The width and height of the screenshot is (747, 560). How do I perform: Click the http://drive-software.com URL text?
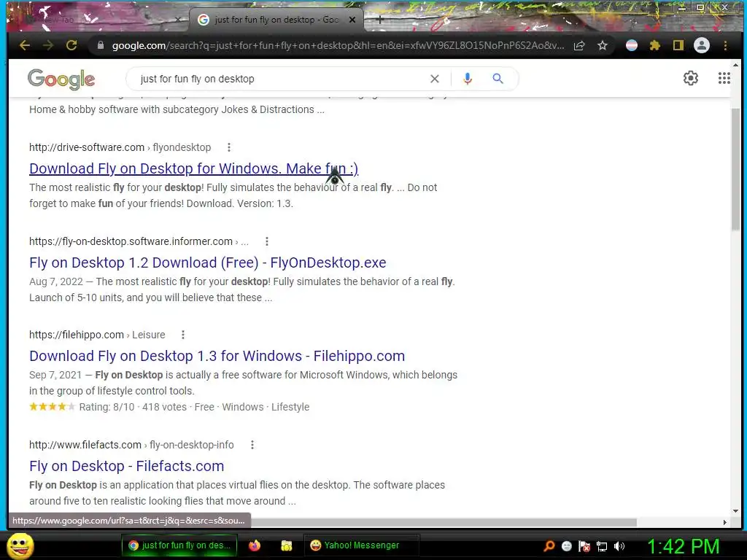click(87, 147)
